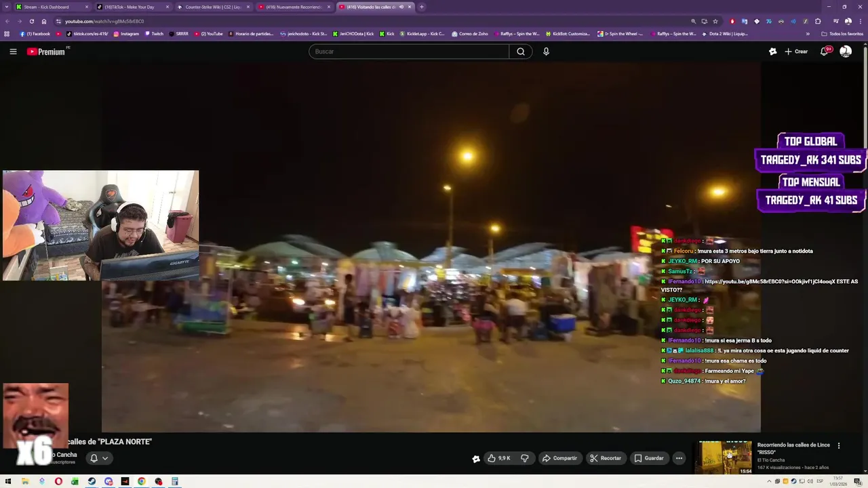Viewport: 868px width, 488px height.
Task: Click the video player frame
Action: point(431,247)
